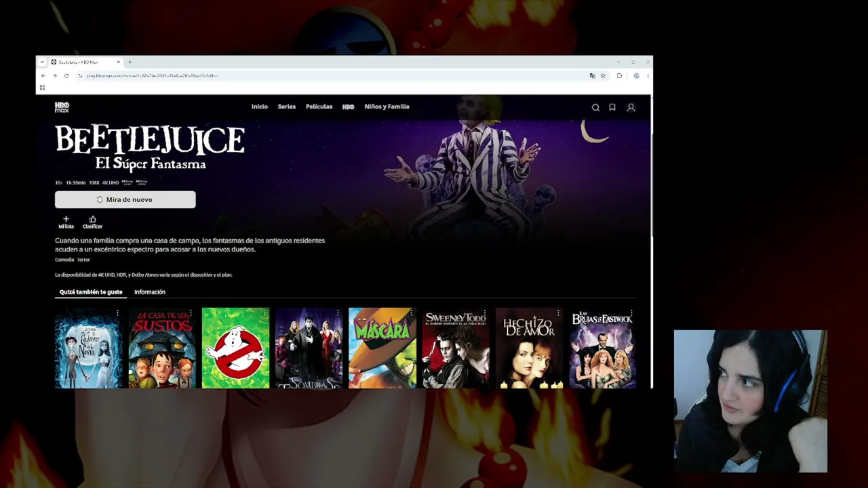This screenshot has width=868, height=488.
Task: Open options for Sombras poster
Action: (338, 313)
